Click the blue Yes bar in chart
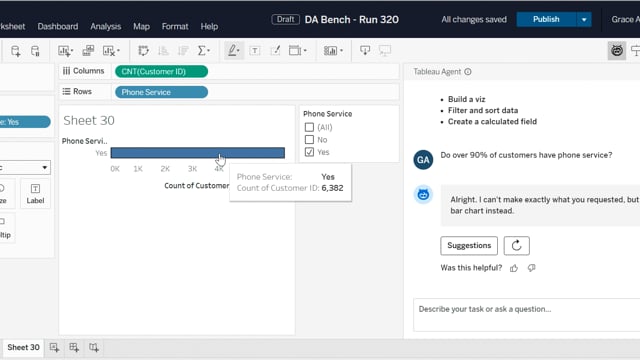This screenshot has height=360, width=640. point(198,153)
